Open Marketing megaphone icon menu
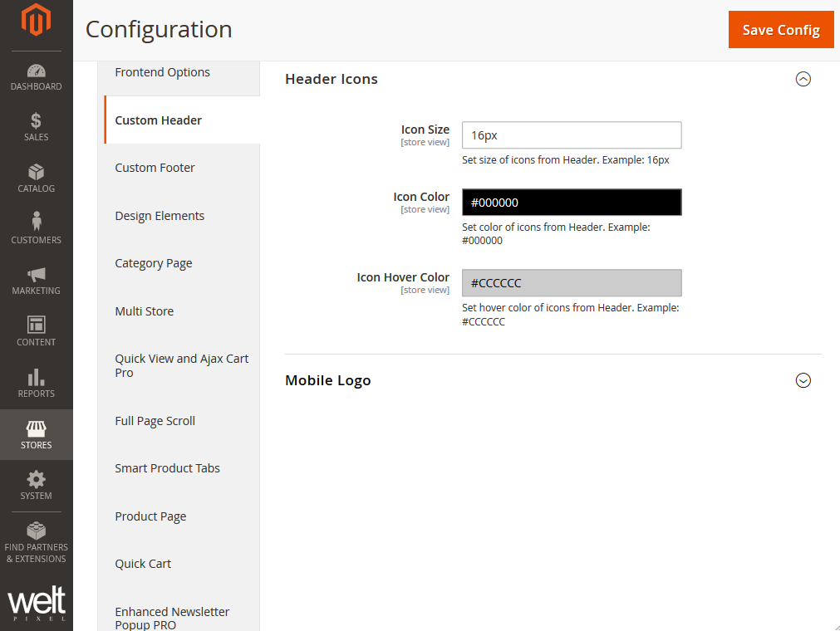 point(36,275)
